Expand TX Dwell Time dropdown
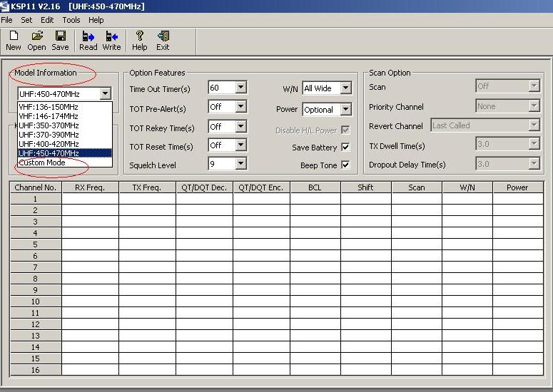Image resolution: width=553 pixels, height=392 pixels. (x=534, y=143)
